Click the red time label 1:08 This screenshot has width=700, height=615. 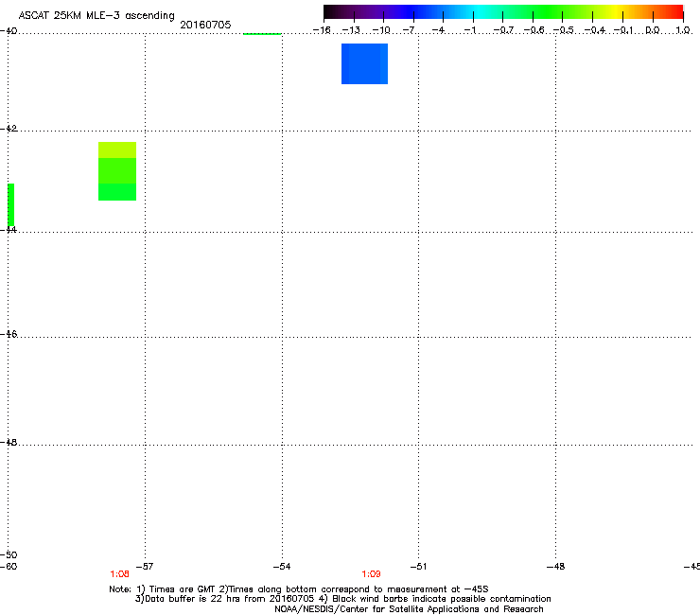click(x=119, y=574)
